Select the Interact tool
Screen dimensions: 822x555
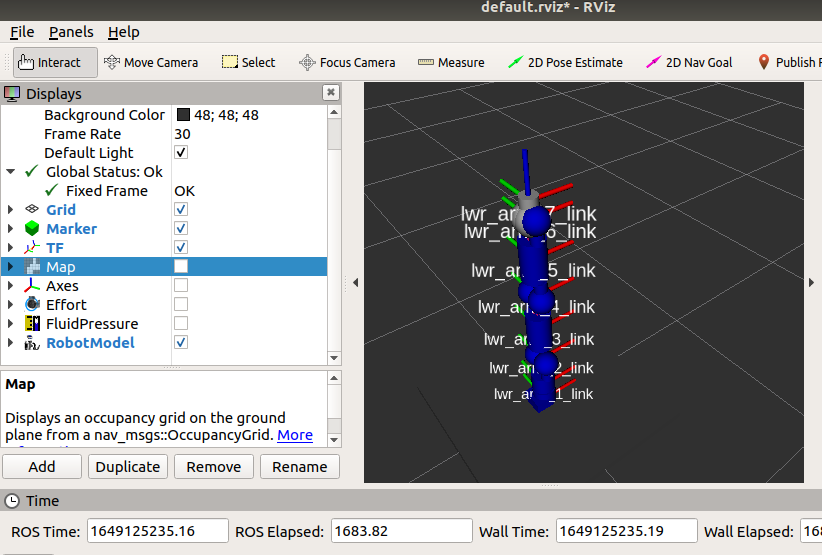coord(55,62)
